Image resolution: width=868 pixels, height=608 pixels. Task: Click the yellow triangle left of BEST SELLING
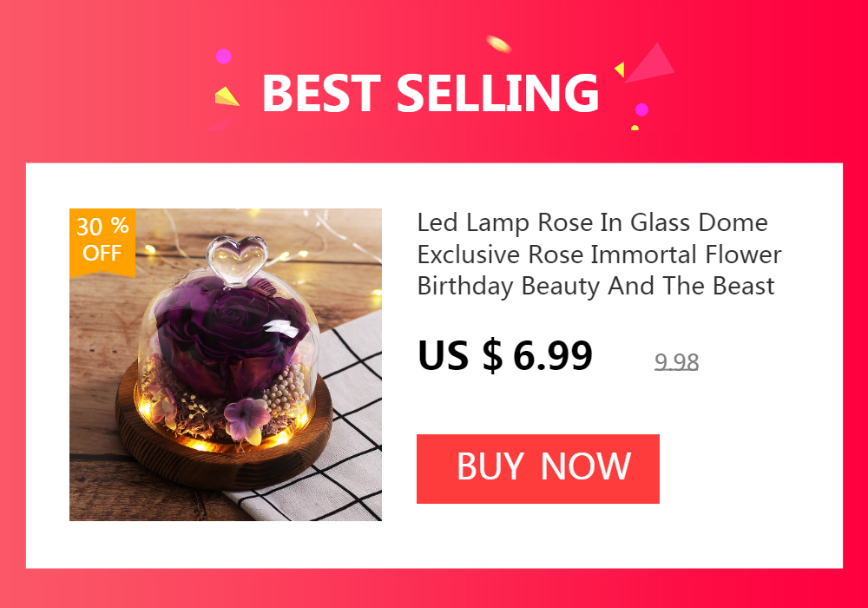(x=227, y=96)
